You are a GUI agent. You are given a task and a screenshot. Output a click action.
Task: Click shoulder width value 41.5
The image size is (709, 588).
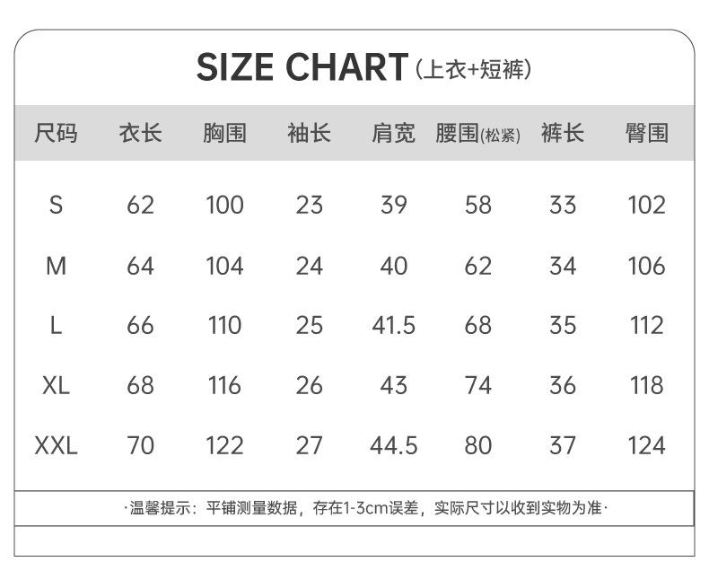pos(393,325)
